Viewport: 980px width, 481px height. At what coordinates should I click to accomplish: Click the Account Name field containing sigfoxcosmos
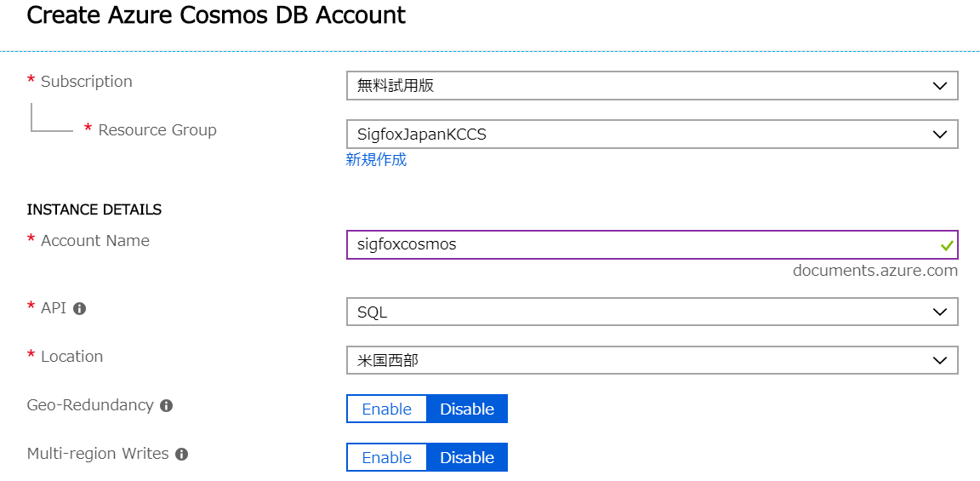click(652, 244)
